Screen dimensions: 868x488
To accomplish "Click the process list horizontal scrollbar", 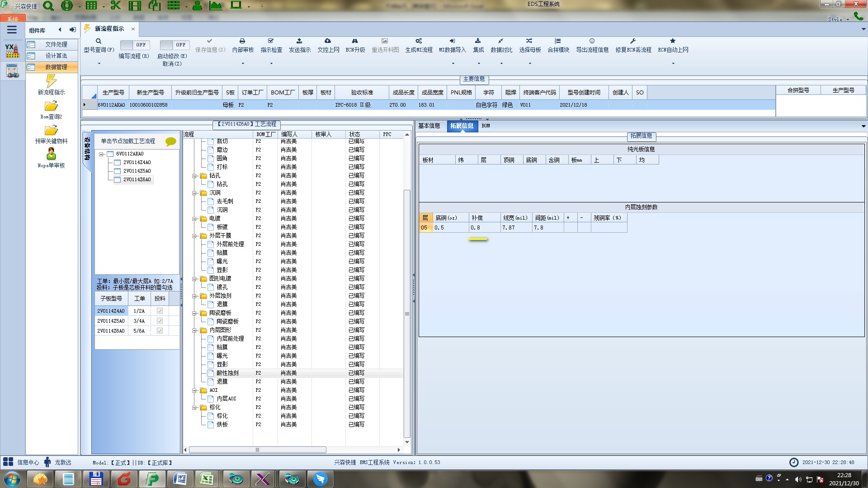I will (x=258, y=450).
